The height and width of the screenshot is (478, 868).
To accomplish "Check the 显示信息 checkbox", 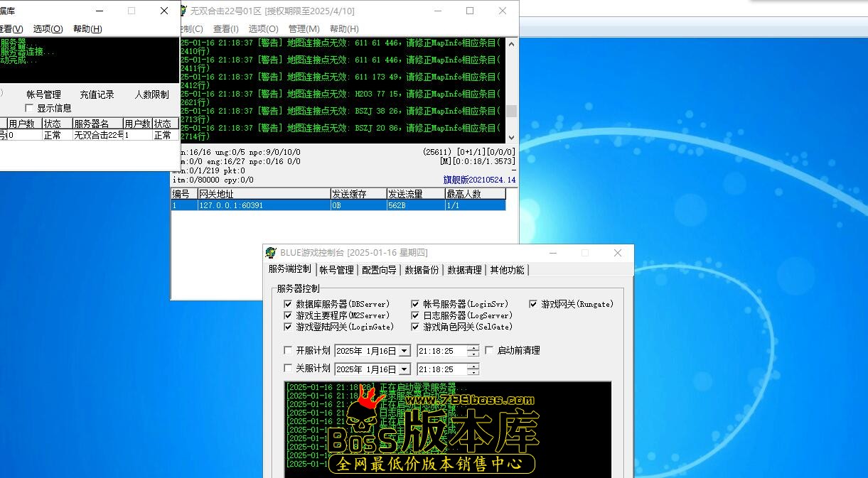I will coord(29,108).
